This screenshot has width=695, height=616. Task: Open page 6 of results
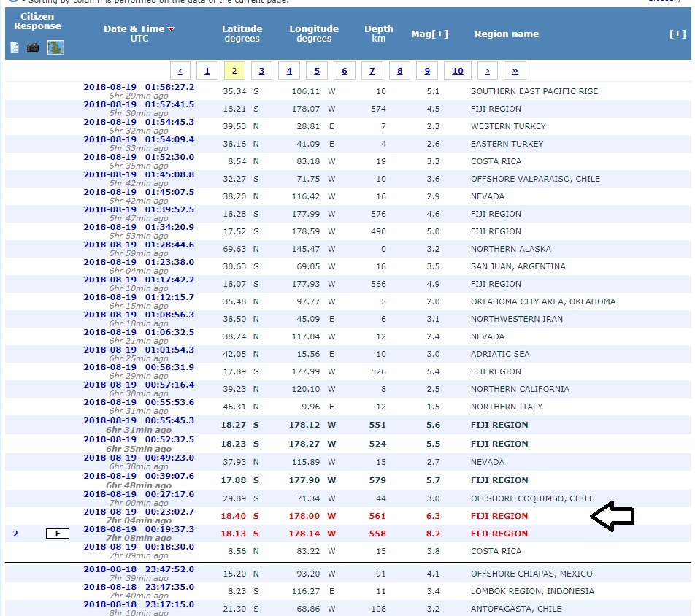click(345, 71)
